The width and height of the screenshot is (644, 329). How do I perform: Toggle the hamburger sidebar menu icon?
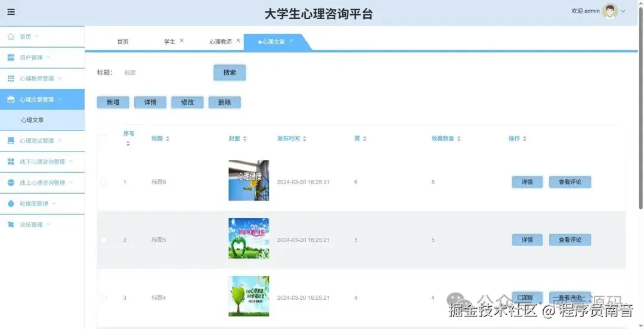[x=11, y=12]
